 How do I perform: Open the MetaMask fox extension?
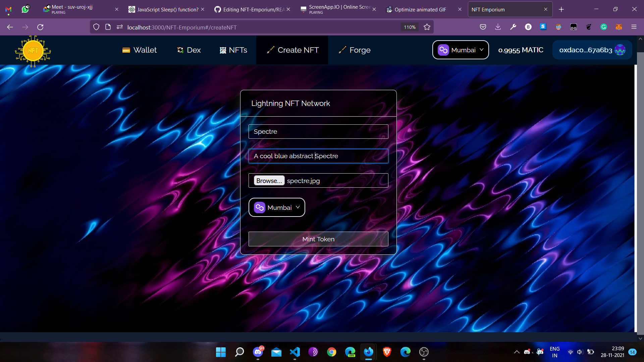click(619, 27)
